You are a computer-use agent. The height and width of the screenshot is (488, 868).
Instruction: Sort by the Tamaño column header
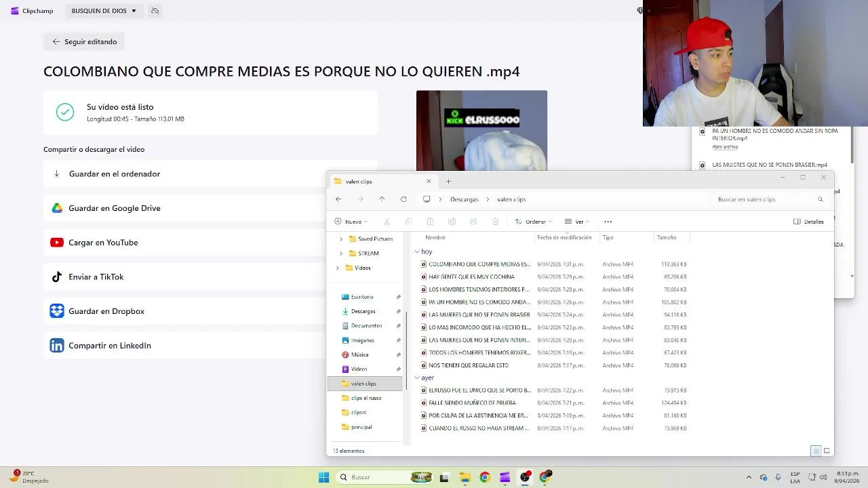(667, 237)
